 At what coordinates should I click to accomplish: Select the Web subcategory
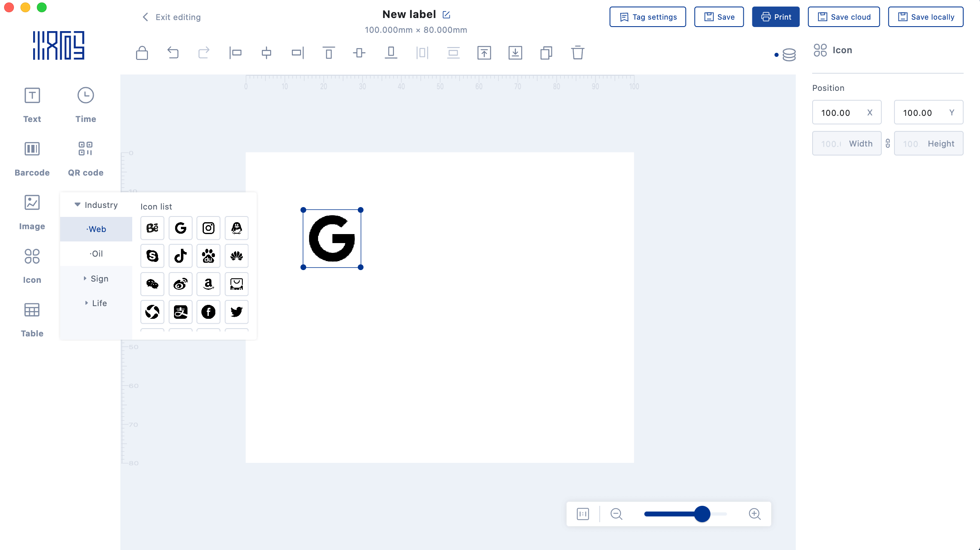pyautogui.click(x=97, y=229)
